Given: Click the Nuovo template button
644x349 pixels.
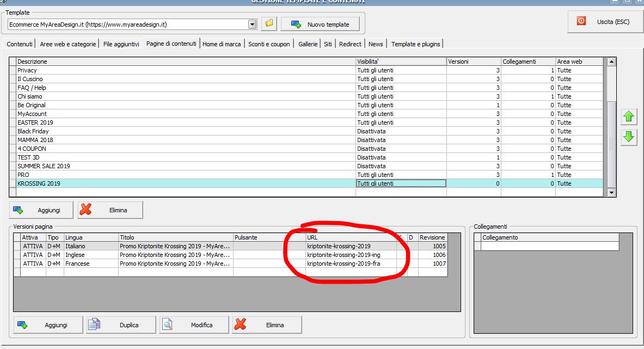Looking at the screenshot, I should [x=320, y=24].
